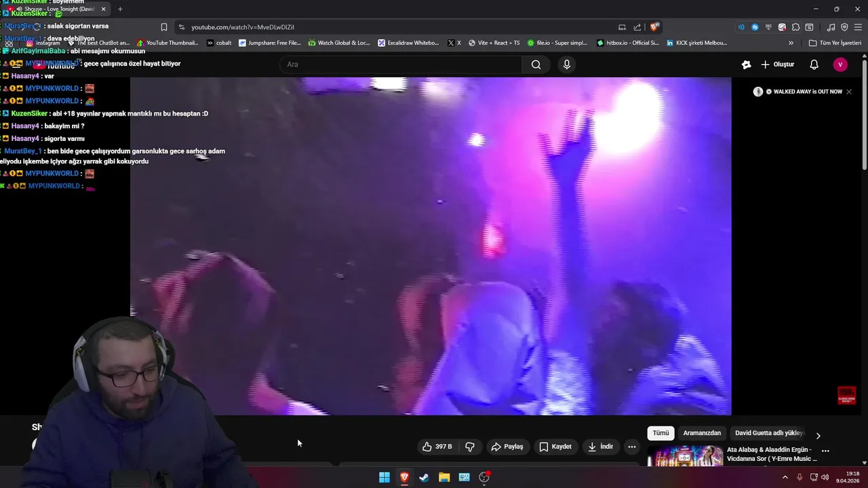Click the sparkle icon left of Oluştur
This screenshot has height=488, width=868.
(746, 64)
